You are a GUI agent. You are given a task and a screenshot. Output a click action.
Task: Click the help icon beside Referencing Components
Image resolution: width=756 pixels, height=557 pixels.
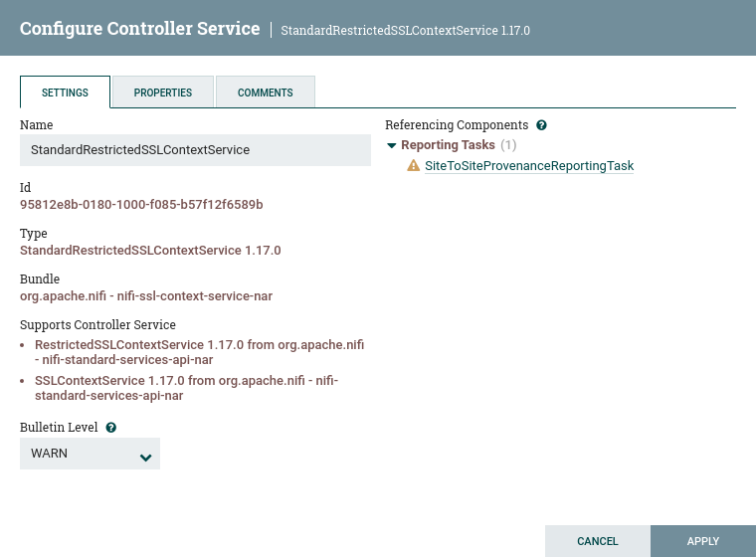[x=542, y=125]
